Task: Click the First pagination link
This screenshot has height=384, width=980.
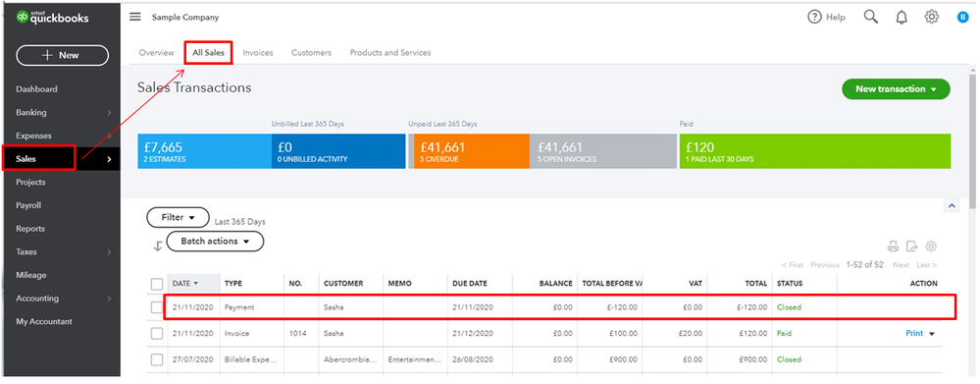Action: point(793,265)
